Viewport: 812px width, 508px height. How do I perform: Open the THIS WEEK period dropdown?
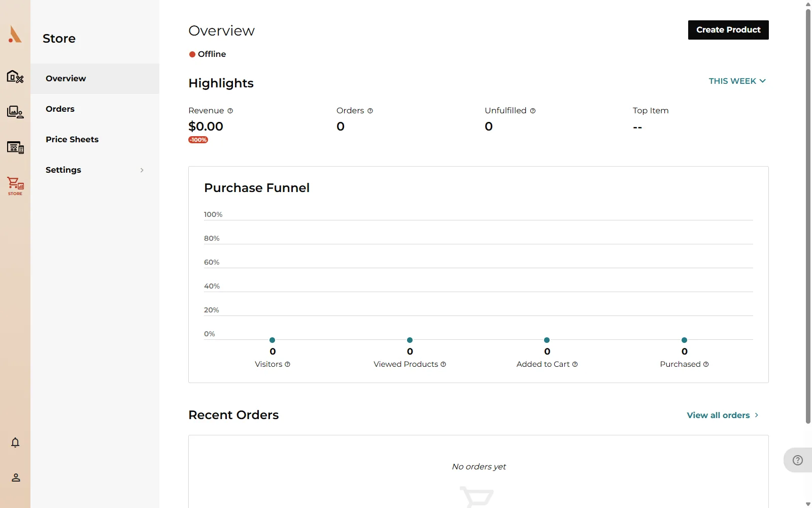[x=737, y=81]
